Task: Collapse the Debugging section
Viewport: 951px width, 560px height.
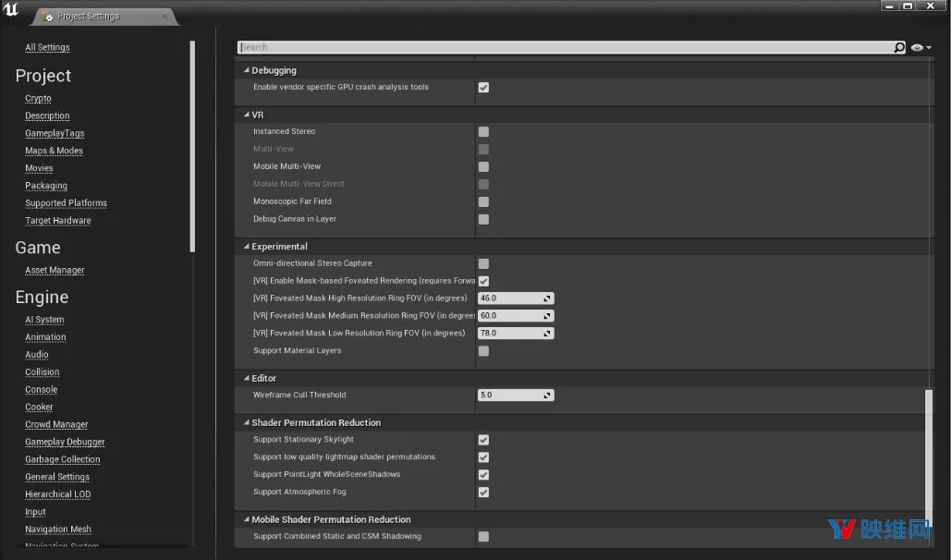Action: point(246,70)
